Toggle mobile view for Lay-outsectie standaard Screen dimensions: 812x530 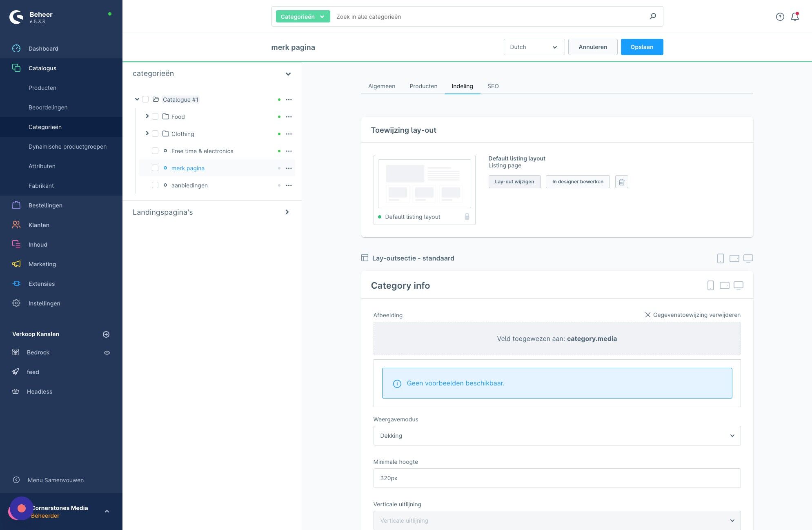[720, 258]
